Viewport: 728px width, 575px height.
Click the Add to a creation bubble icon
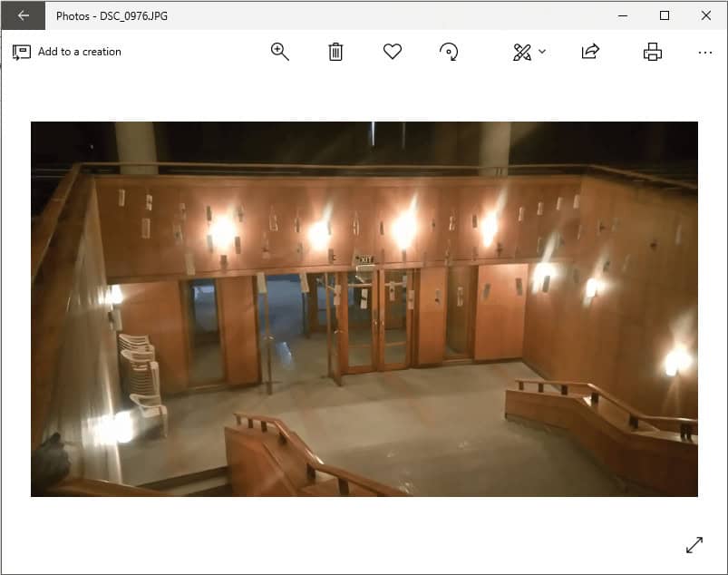pos(20,52)
